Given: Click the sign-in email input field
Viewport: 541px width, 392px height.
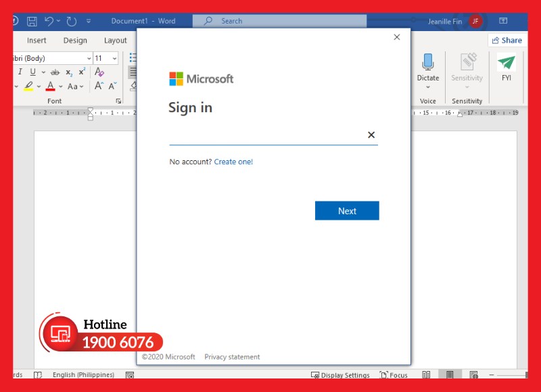Looking at the screenshot, I should click(274, 135).
